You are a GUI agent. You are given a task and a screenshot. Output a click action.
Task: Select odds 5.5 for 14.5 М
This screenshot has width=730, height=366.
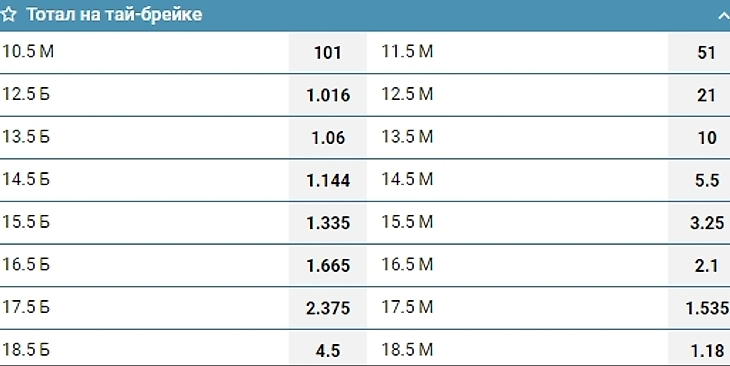coord(699,180)
